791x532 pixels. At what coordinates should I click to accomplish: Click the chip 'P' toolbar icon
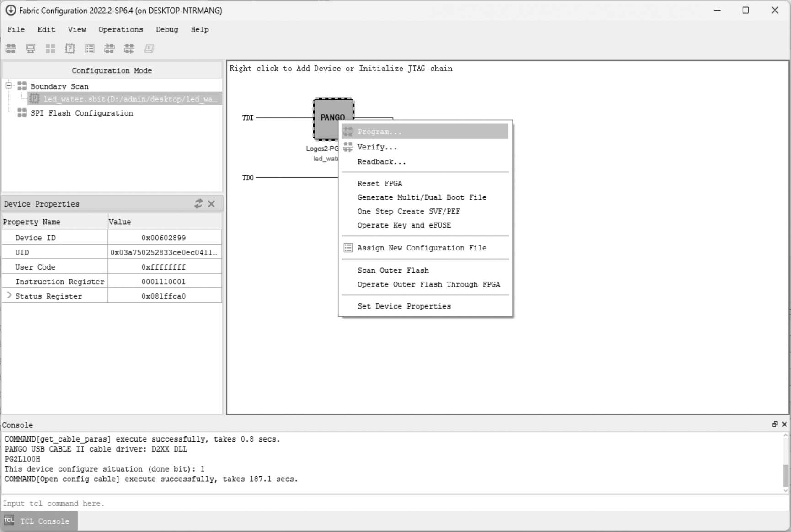(x=70, y=48)
